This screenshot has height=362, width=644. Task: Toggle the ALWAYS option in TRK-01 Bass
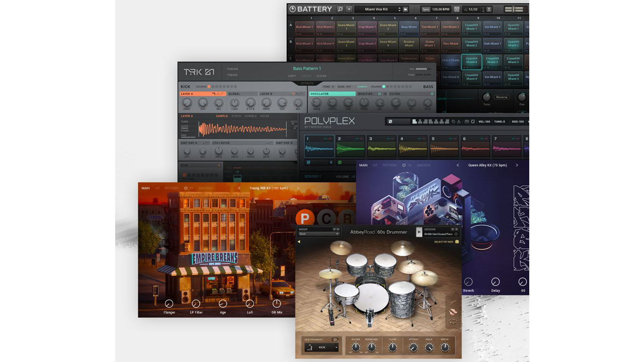[x=362, y=87]
